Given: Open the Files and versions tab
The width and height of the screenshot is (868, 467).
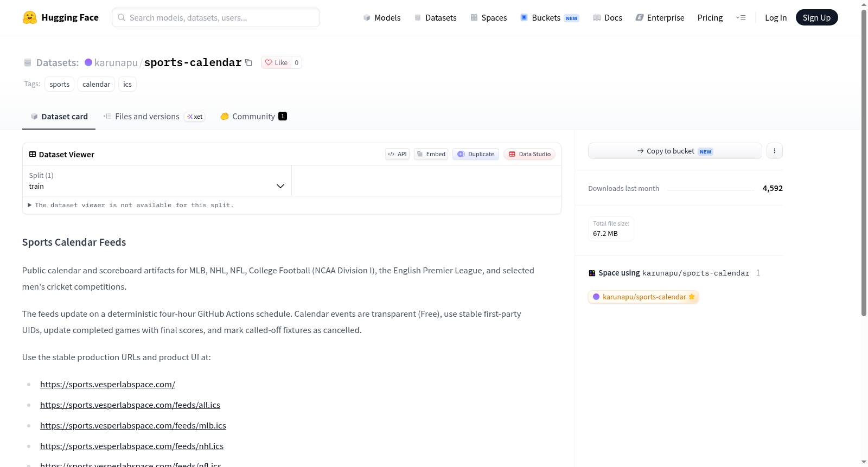Looking at the screenshot, I should tap(154, 117).
